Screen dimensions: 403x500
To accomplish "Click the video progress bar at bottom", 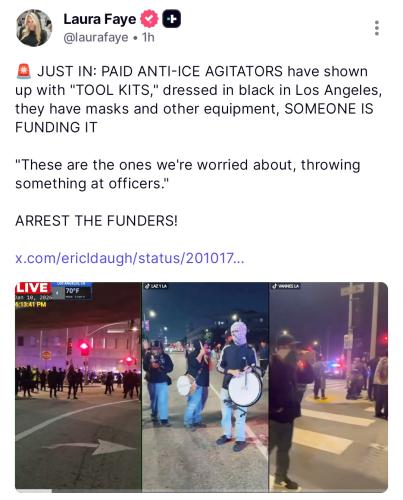I will (x=202, y=491).
